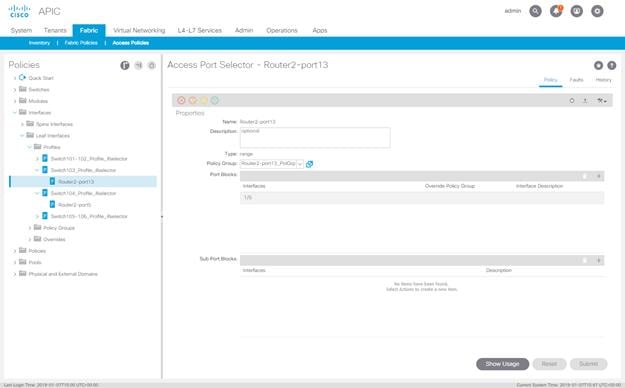Viewport: 625px width, 388px height.
Task: Click the first round icon in Policies header
Action: click(x=125, y=65)
